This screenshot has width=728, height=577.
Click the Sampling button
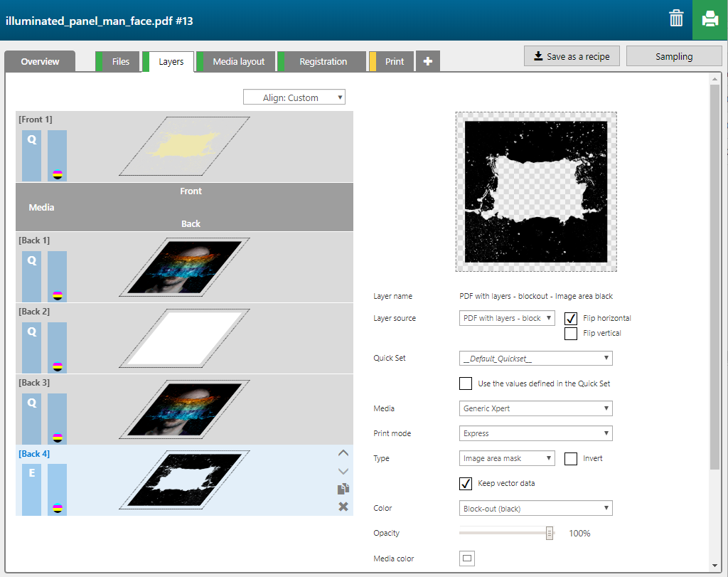[673, 56]
